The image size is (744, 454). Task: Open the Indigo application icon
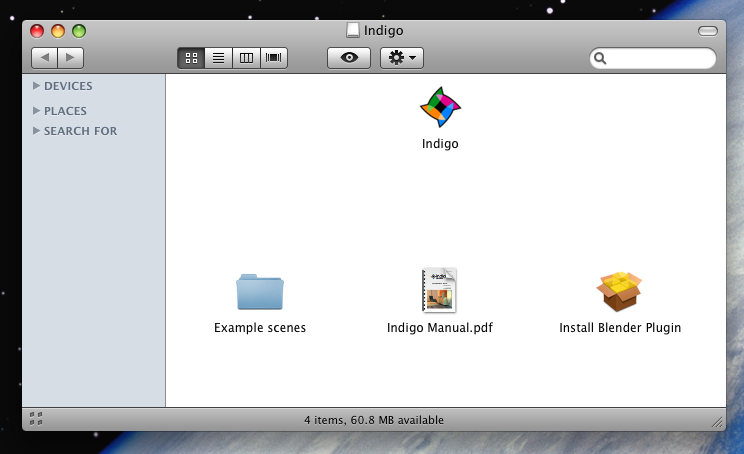[x=440, y=108]
